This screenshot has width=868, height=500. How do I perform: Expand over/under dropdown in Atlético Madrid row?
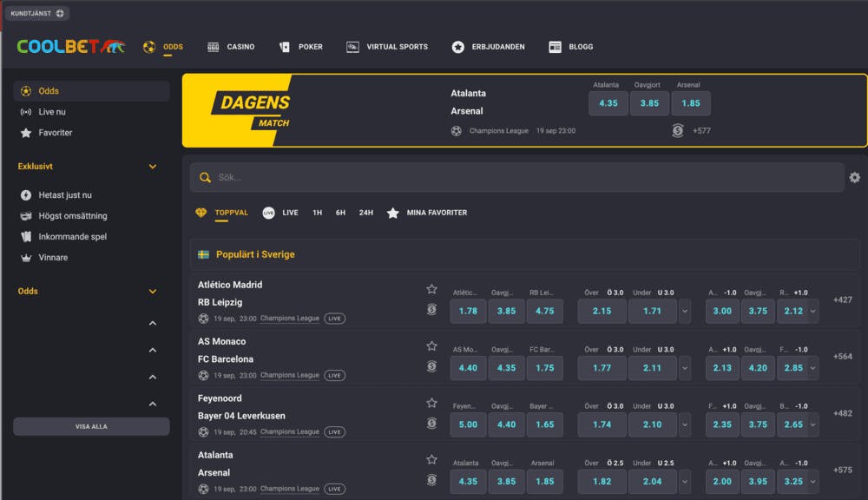tap(685, 311)
